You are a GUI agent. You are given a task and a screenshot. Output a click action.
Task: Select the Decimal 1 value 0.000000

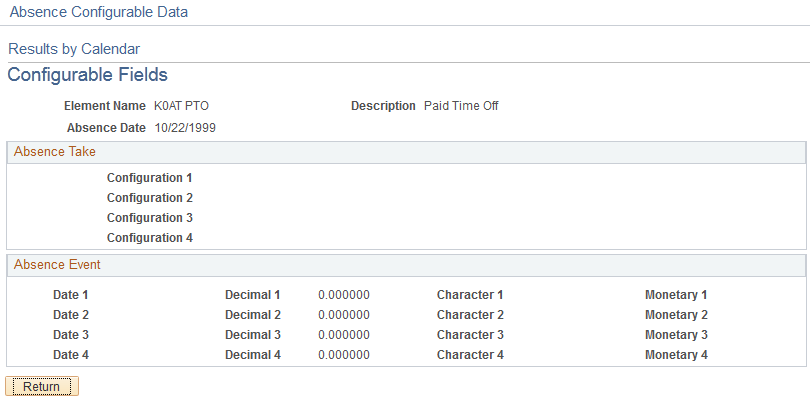pyautogui.click(x=344, y=295)
